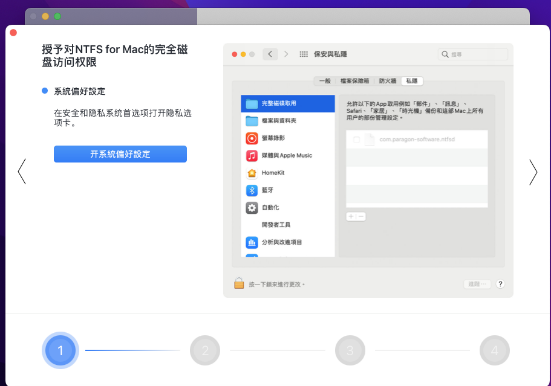Click the minus button under app list
This screenshot has width=551, height=386.
pos(361,217)
